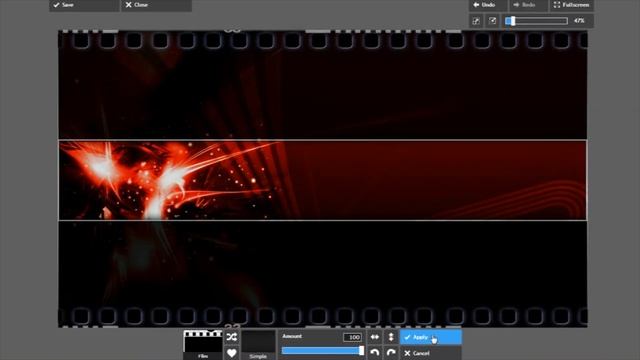The height and width of the screenshot is (360, 640).
Task: Click the shuffle random border icon
Action: pyautogui.click(x=231, y=337)
